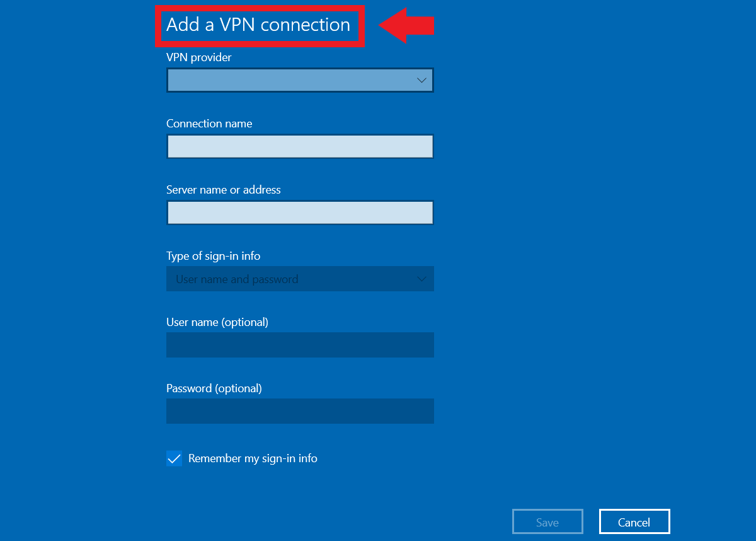Click the Cancel button
Image resolution: width=756 pixels, height=541 pixels.
(634, 522)
